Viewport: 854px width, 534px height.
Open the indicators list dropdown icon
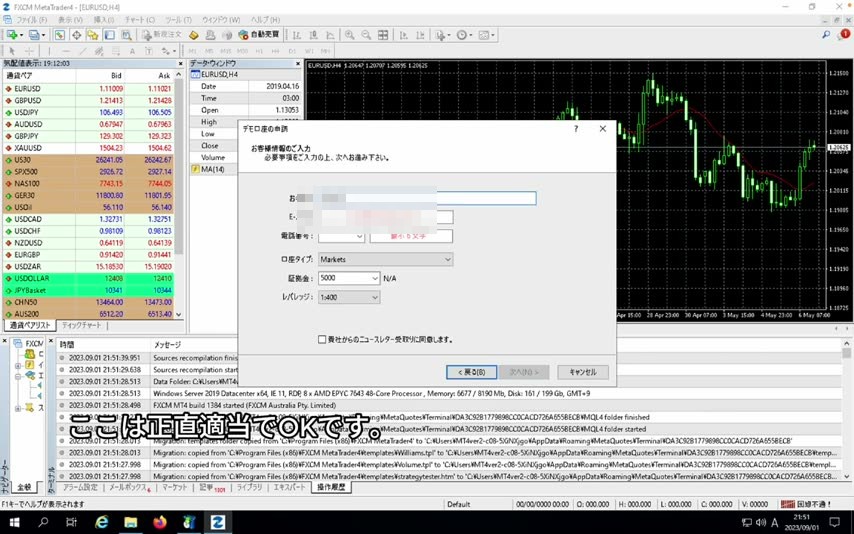point(442,35)
